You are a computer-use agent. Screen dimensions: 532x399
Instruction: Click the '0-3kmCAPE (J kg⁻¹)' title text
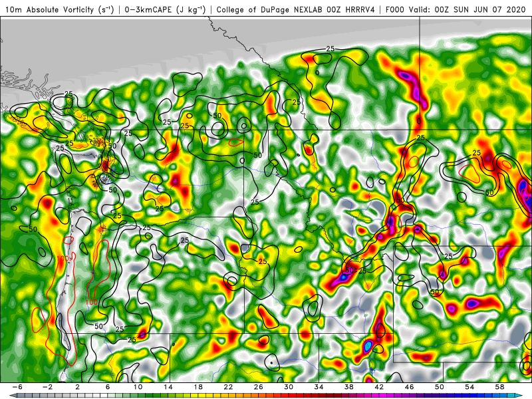pos(165,9)
